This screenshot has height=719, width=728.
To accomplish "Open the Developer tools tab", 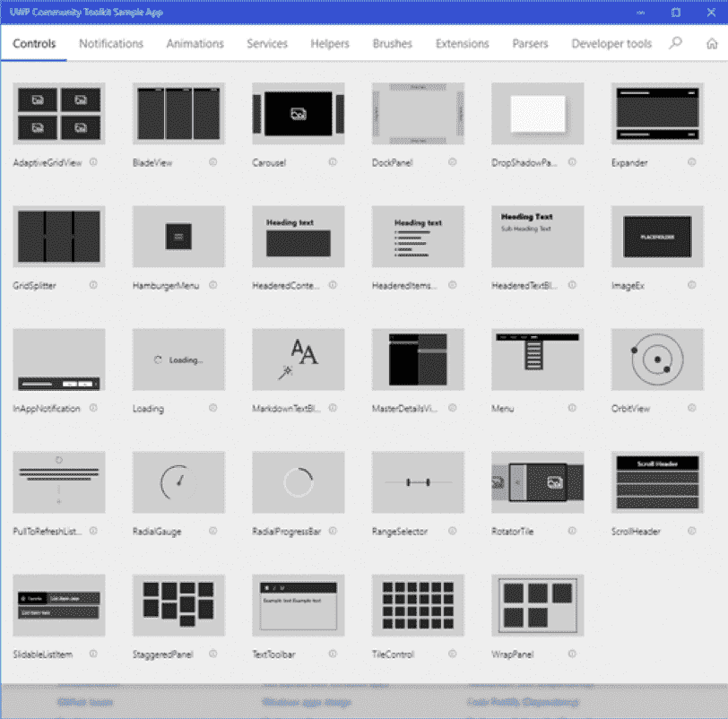I will [611, 44].
